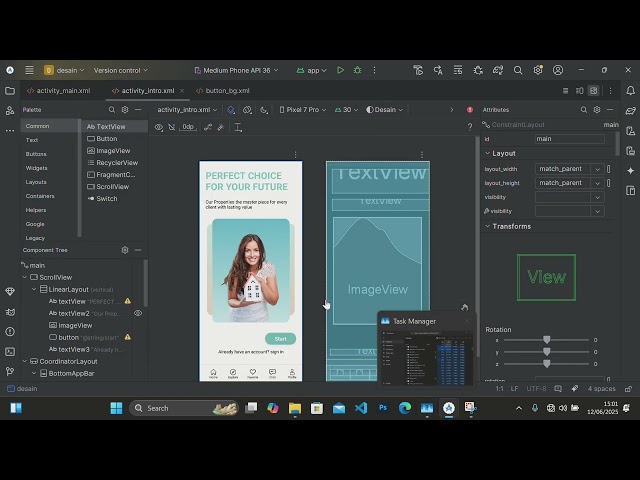The height and width of the screenshot is (480, 640).
Task: Open the Version control menu
Action: (120, 70)
